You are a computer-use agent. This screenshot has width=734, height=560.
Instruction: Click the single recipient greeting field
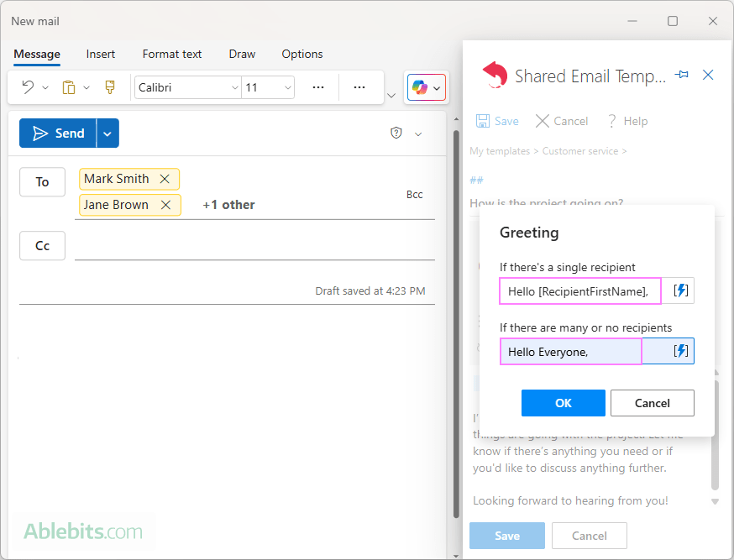[x=580, y=291]
